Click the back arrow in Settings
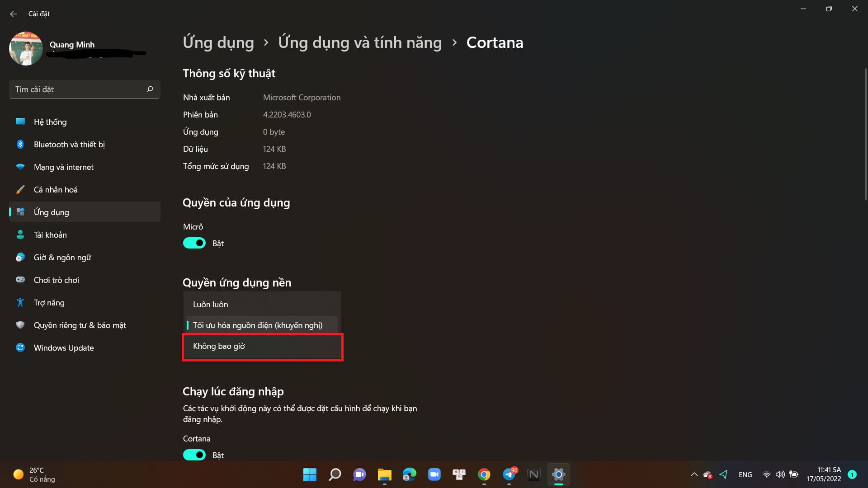This screenshot has width=868, height=488. [14, 14]
